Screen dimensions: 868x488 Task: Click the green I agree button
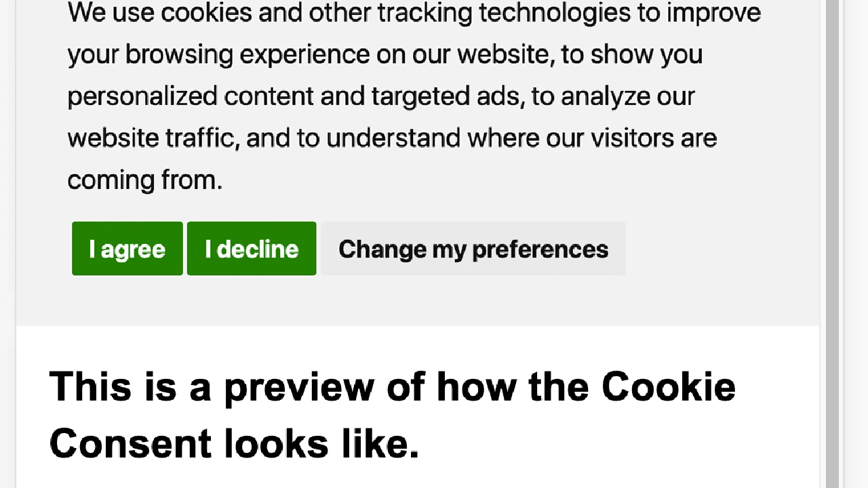point(127,249)
